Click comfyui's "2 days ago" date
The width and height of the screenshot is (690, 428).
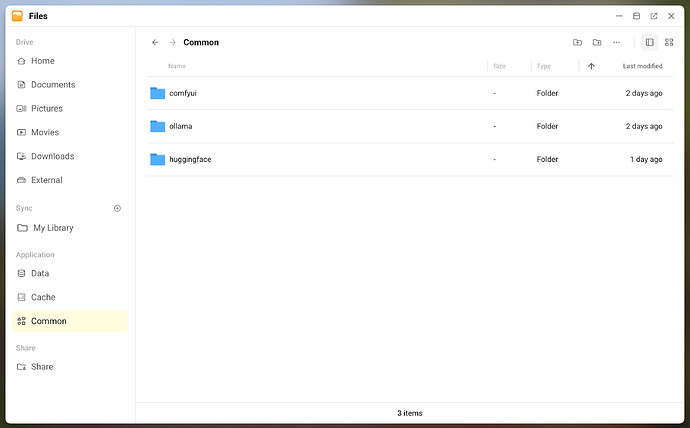click(x=644, y=93)
